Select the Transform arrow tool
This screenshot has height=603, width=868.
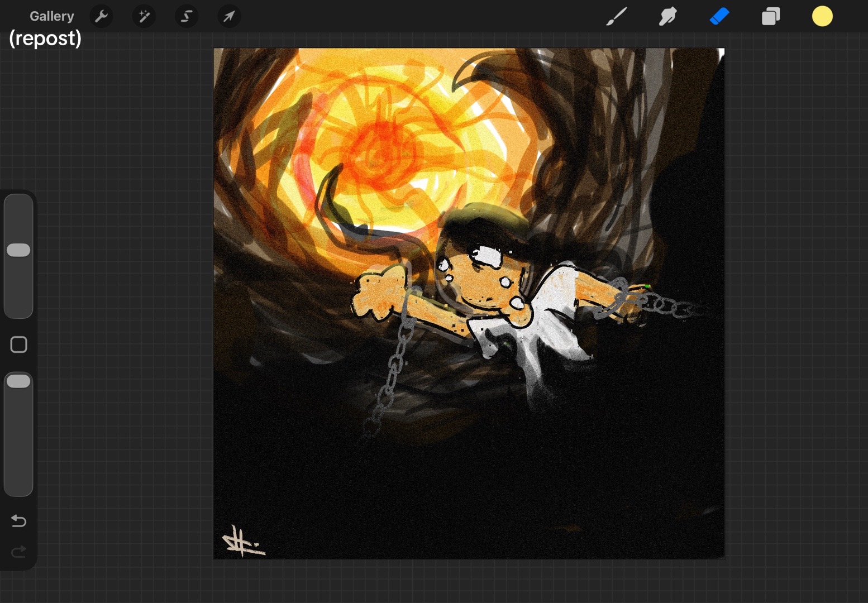click(229, 16)
